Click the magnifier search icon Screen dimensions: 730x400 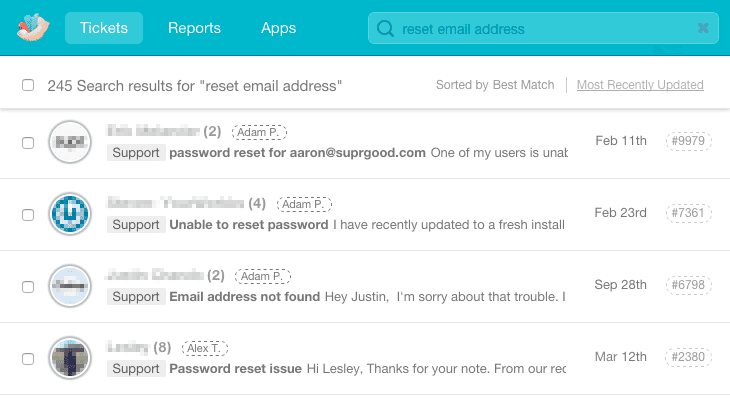385,29
